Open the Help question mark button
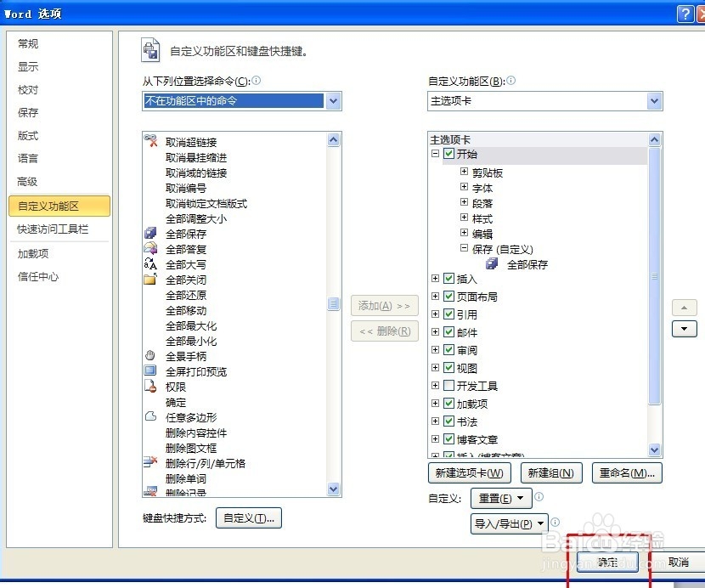 click(x=685, y=14)
